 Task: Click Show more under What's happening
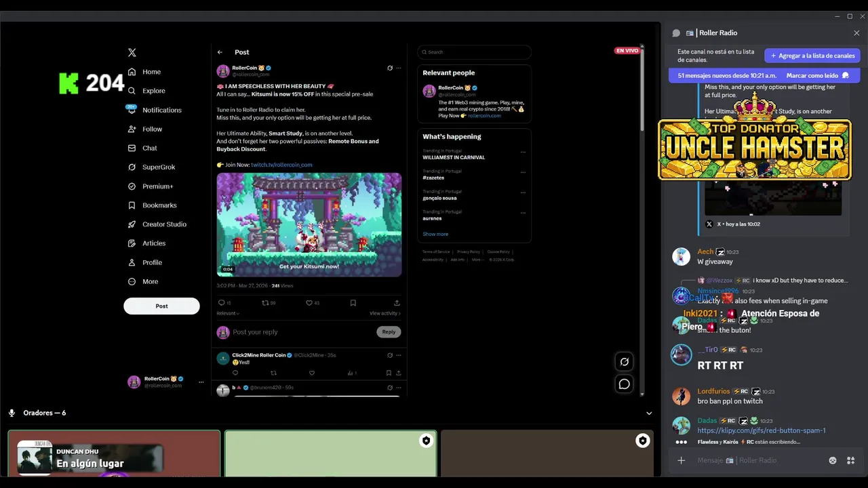[x=435, y=234]
